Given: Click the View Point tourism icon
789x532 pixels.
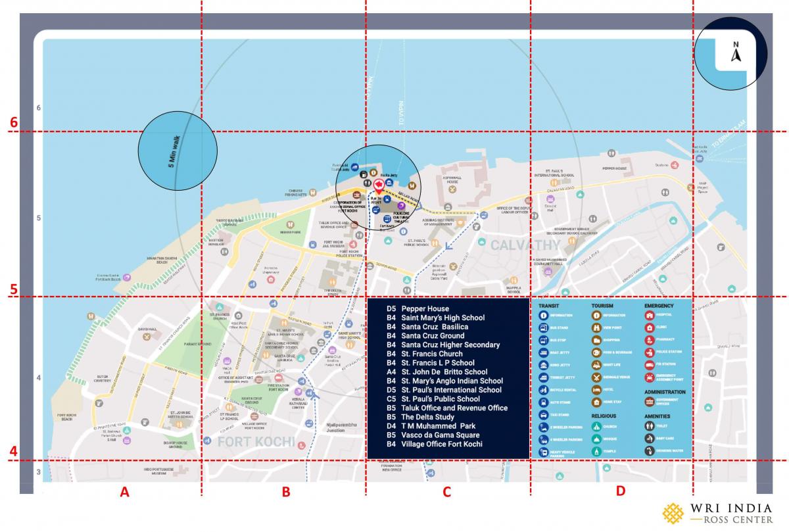Looking at the screenshot, I should coord(597,327).
